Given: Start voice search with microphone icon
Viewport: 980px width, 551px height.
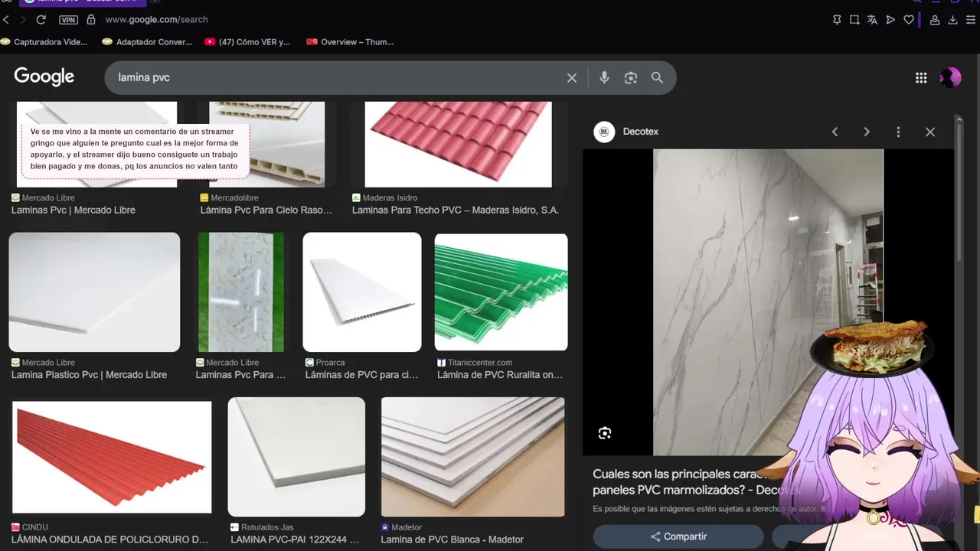Looking at the screenshot, I should point(604,77).
